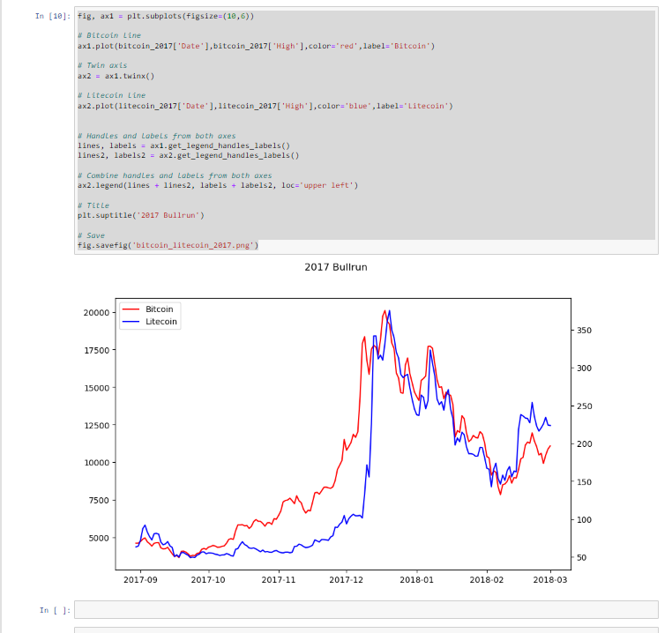Screen dimensions: 672x633
Task: Click the '# Twin axis' comment
Action: [102, 65]
